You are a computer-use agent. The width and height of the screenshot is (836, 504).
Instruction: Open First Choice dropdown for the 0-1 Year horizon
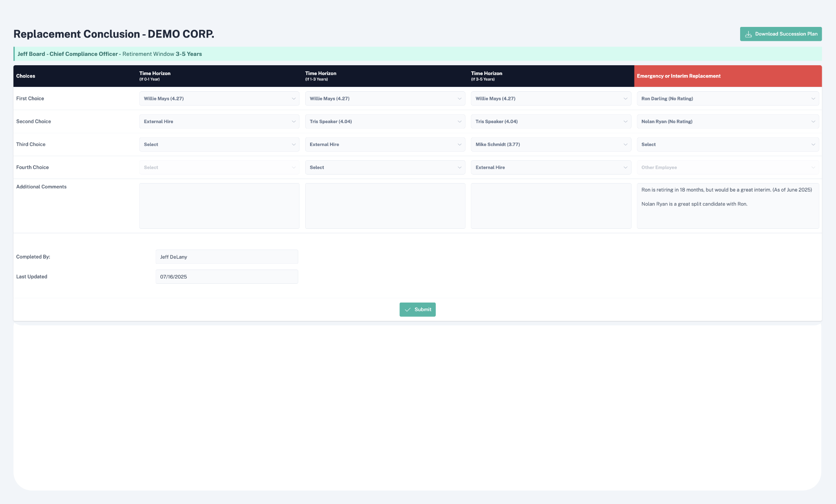point(219,99)
